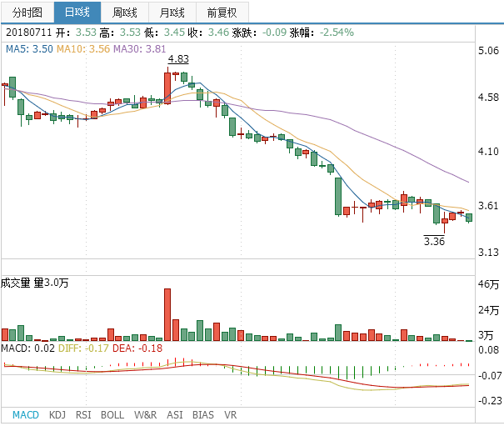The height and width of the screenshot is (426, 504).
Task: Click the 24万 volume axis label
Action: click(x=488, y=310)
